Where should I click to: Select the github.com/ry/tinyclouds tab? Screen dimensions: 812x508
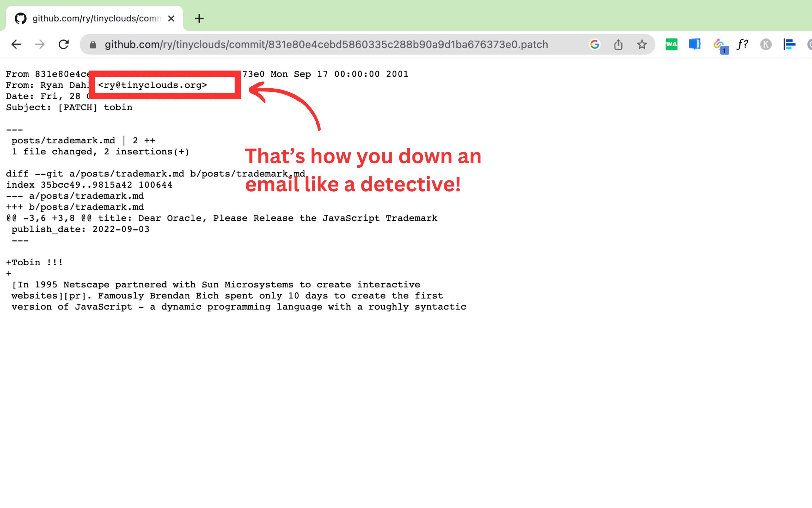coord(95,18)
